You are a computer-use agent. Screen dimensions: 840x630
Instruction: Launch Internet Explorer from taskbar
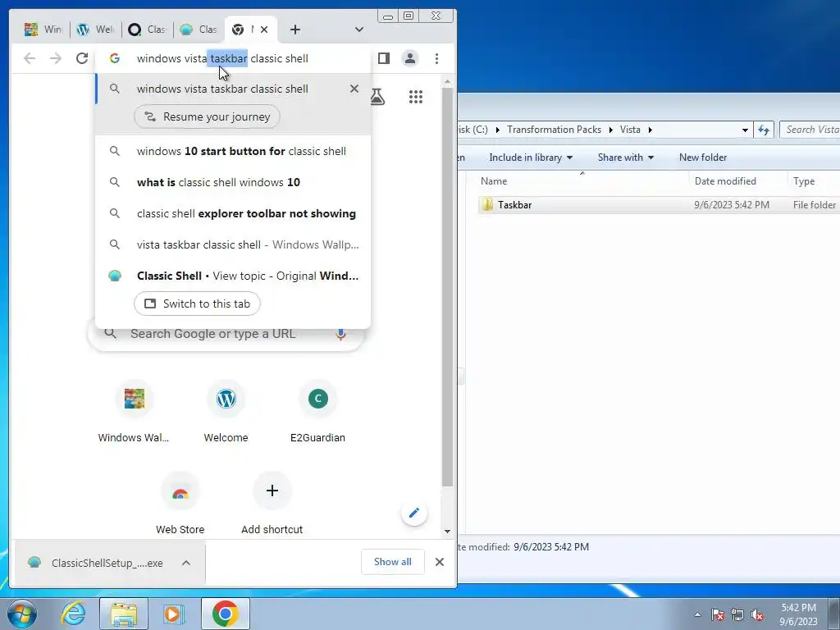click(73, 614)
